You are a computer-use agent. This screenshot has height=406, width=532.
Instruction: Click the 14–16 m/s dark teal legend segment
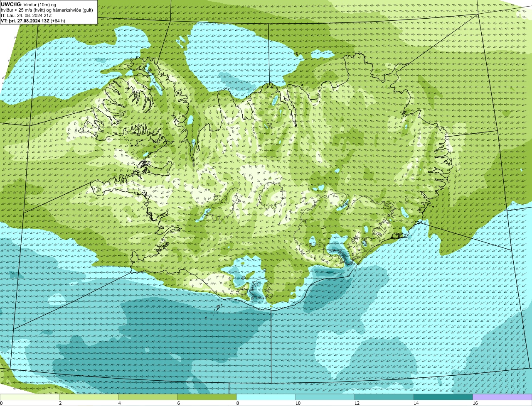443,397
